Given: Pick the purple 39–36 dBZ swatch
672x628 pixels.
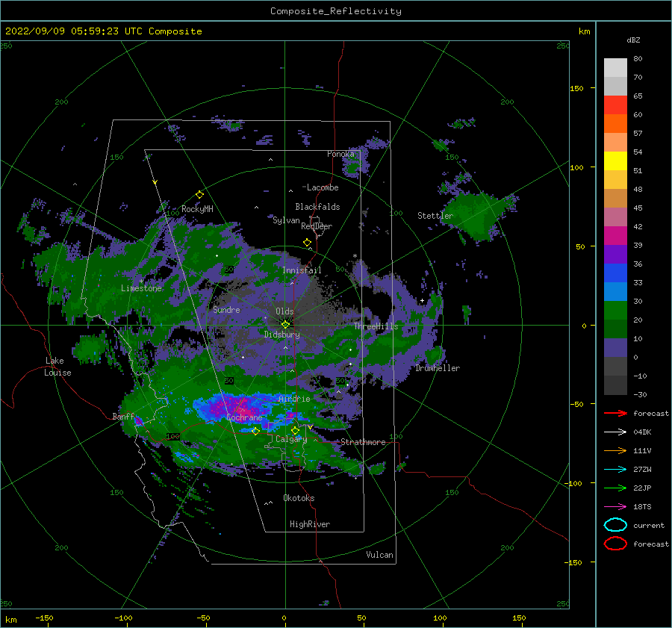Looking at the screenshot, I should click(615, 255).
